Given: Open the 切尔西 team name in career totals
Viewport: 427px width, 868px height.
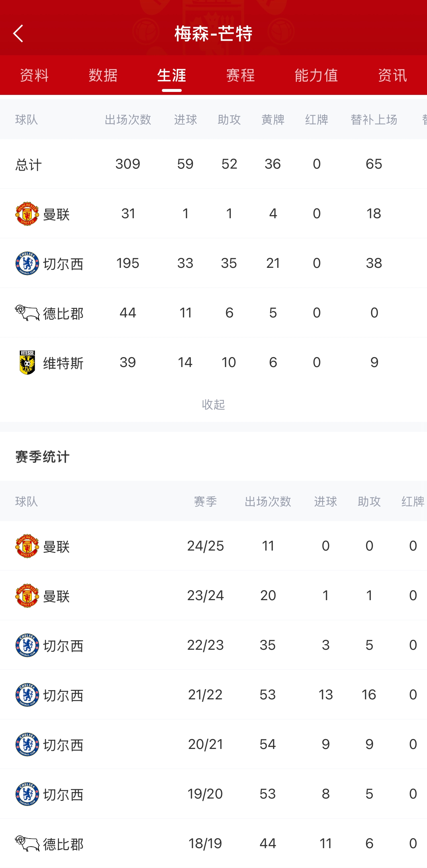Looking at the screenshot, I should (63, 264).
